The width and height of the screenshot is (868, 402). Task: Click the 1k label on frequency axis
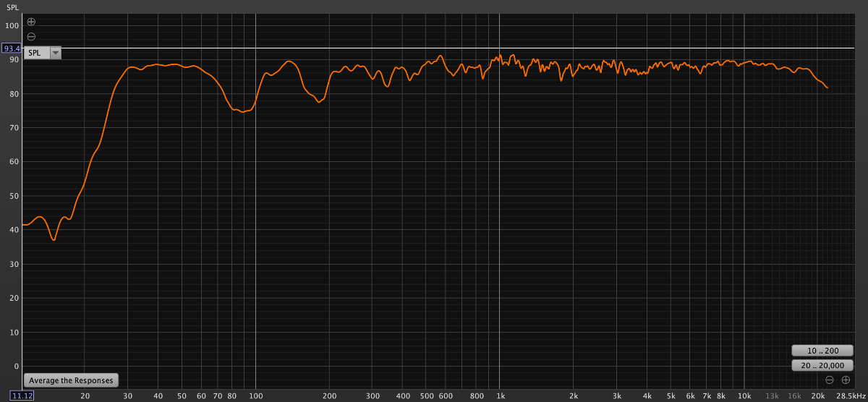pyautogui.click(x=500, y=396)
